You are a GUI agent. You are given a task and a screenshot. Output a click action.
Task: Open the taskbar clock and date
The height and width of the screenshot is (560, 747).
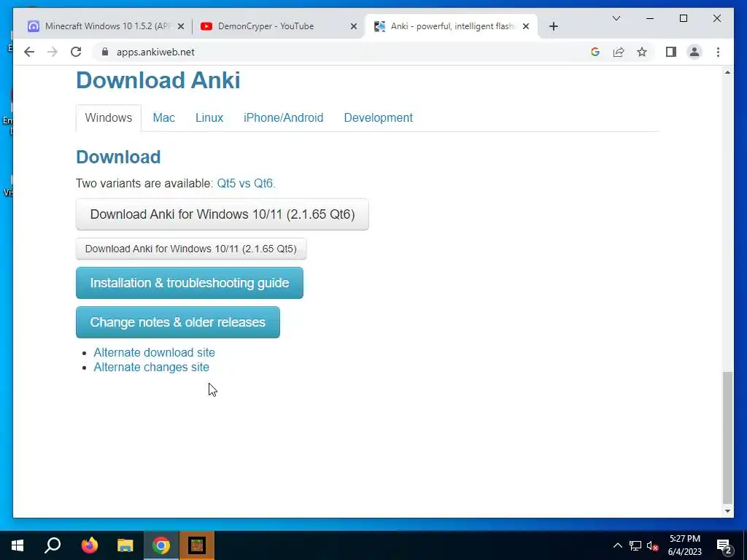(684, 545)
